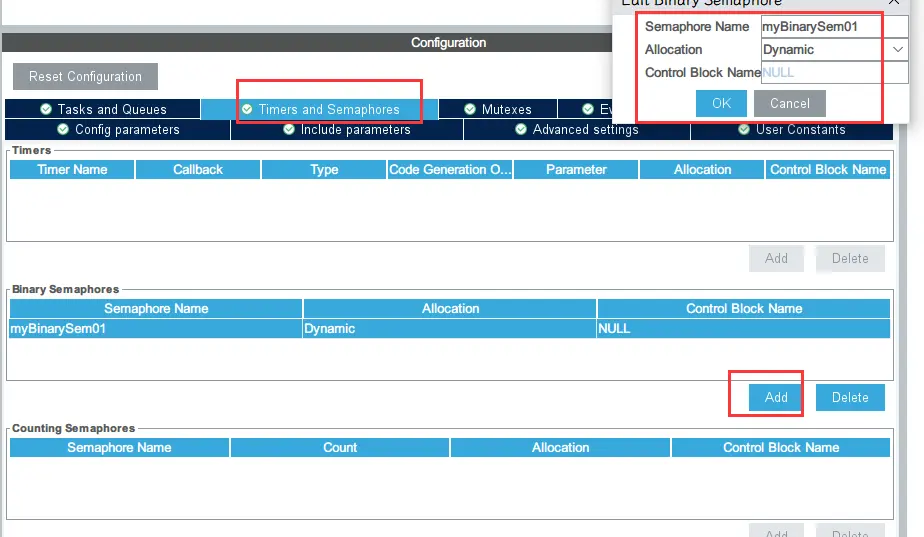The image size is (924, 537).
Task: Delete the selected binary semaphore
Action: pos(850,397)
